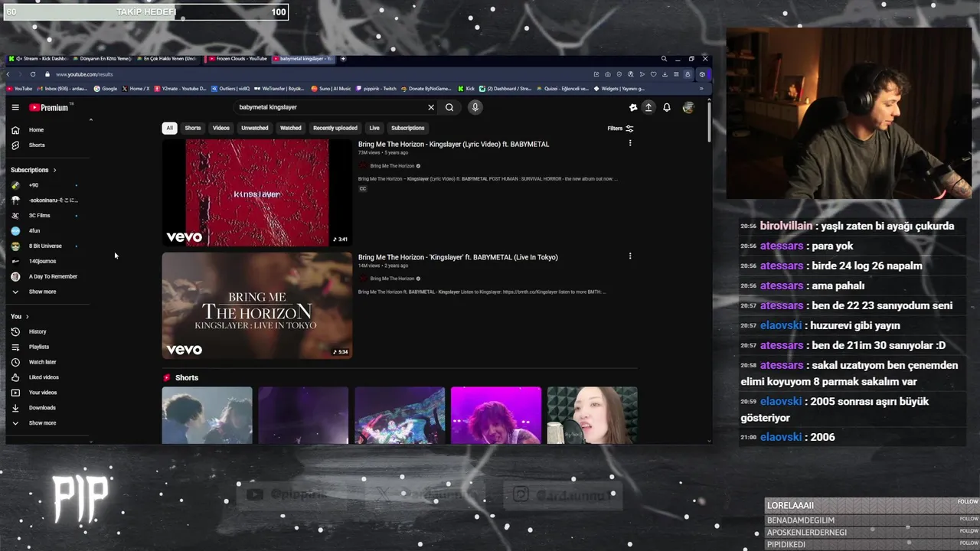Open three-dot menu for Kingslayer Lyric Video
This screenshot has height=551, width=980.
click(630, 143)
